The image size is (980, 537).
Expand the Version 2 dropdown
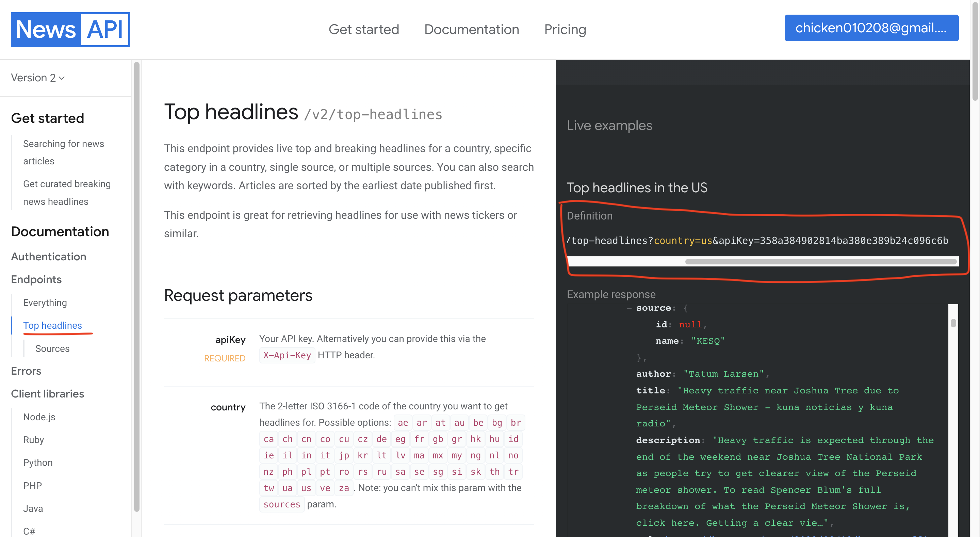tap(37, 78)
